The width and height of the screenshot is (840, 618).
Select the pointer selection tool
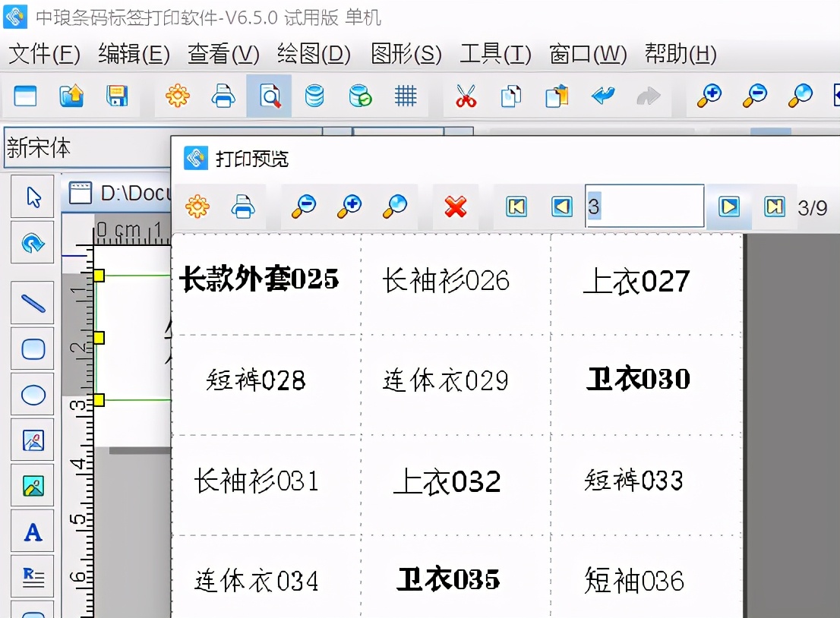click(32, 196)
